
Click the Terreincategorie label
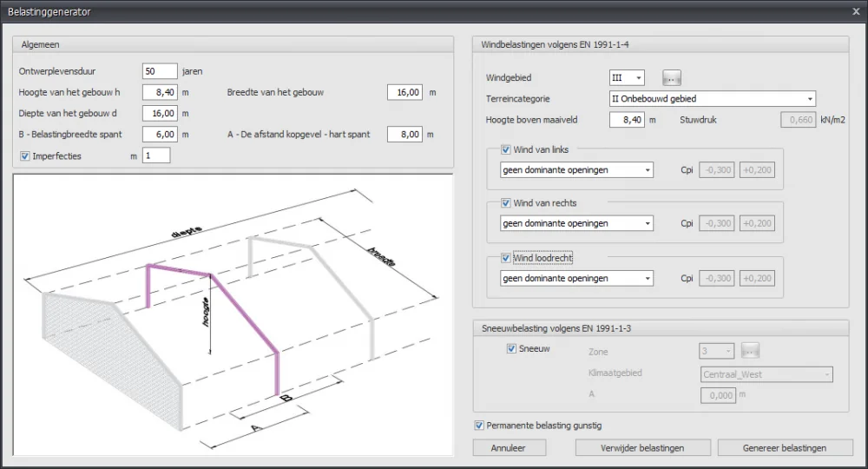tap(518, 99)
